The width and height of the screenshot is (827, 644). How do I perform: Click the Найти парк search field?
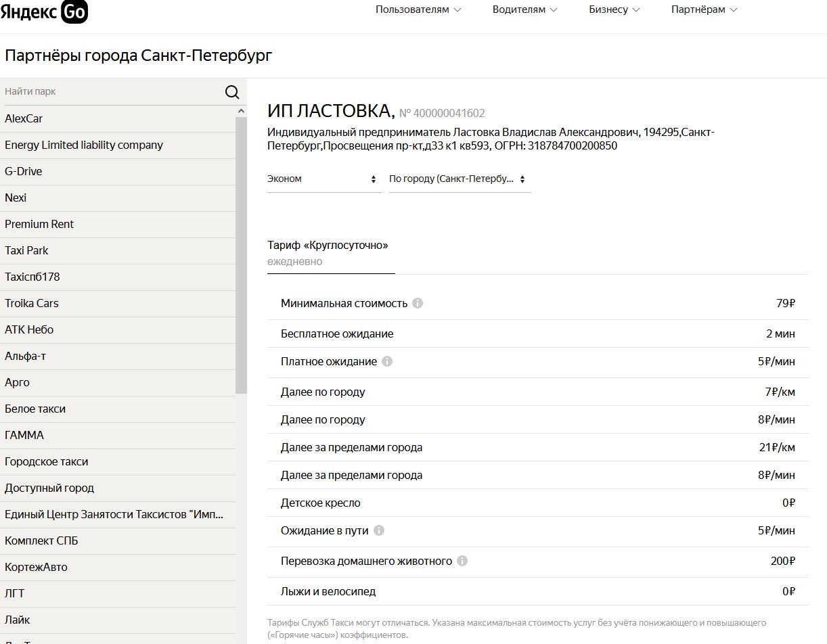[x=112, y=91]
